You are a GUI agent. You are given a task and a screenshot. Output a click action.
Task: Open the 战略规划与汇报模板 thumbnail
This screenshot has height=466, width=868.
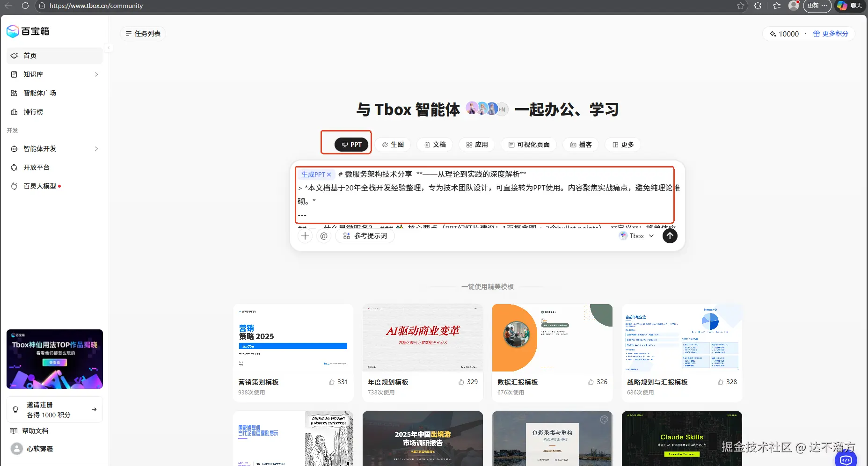click(682, 338)
